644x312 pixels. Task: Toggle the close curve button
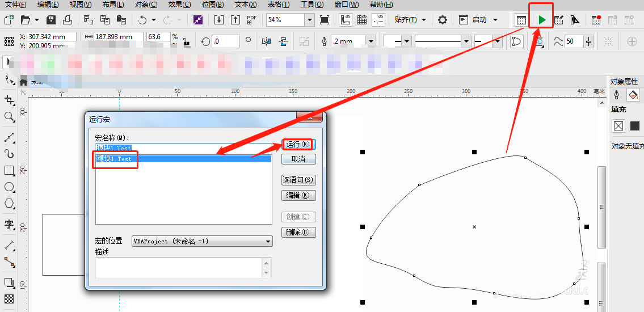point(517,41)
